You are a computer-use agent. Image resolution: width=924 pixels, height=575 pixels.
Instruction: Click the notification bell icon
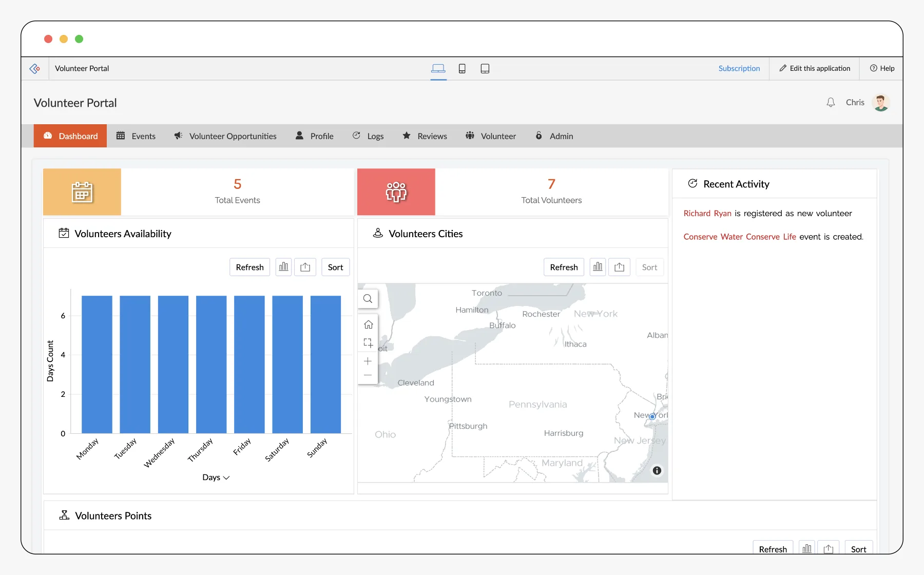(x=831, y=103)
